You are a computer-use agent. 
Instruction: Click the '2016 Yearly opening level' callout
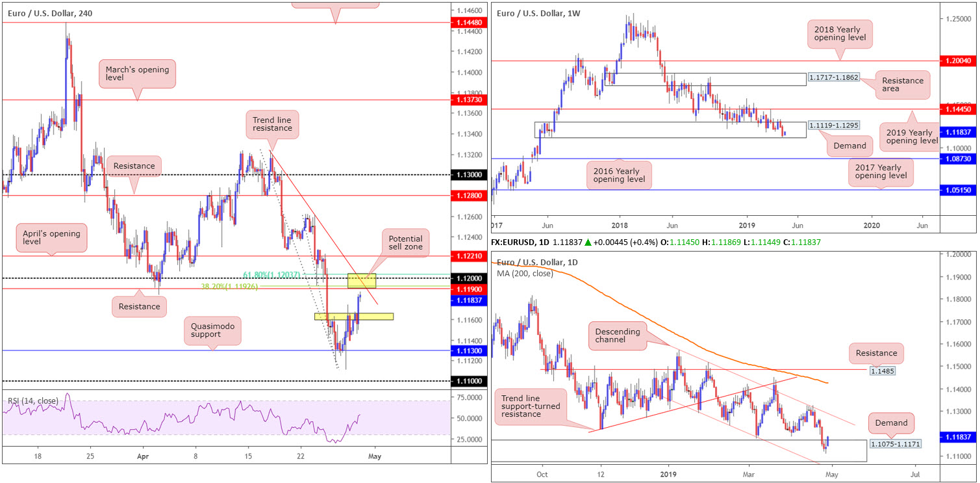tap(620, 176)
